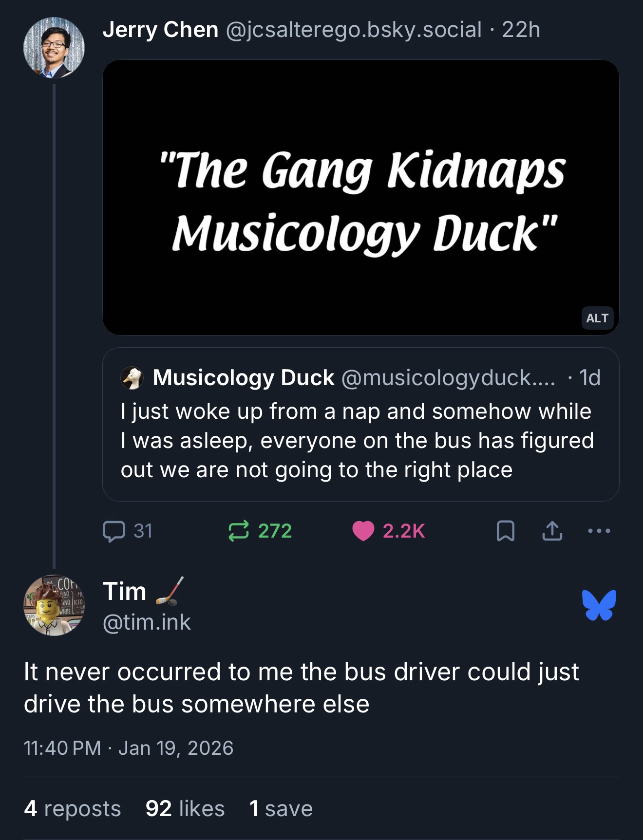643x840 pixels.
Task: Open "The Gang Kidnaps Musicology Duck" image
Action: [x=360, y=197]
